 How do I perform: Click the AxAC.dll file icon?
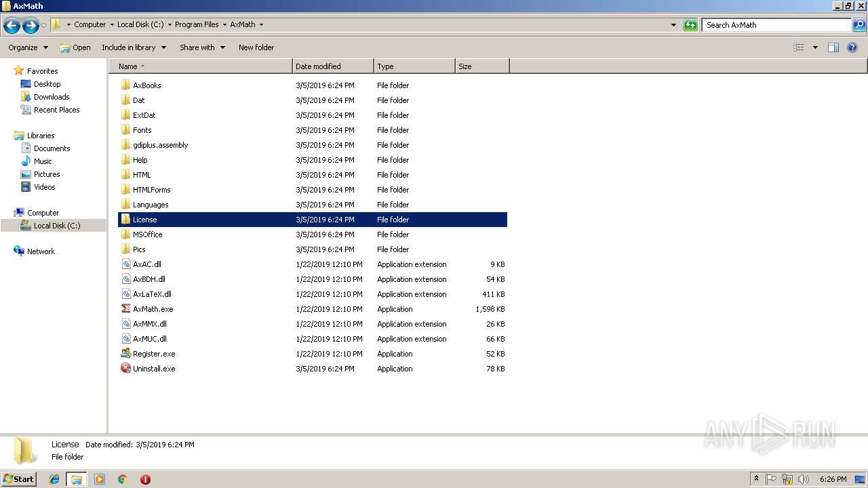tap(125, 264)
